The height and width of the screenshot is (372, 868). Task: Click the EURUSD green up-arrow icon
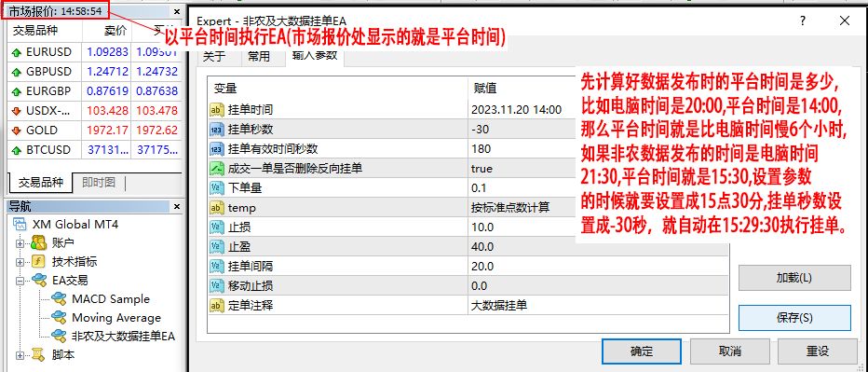click(16, 52)
